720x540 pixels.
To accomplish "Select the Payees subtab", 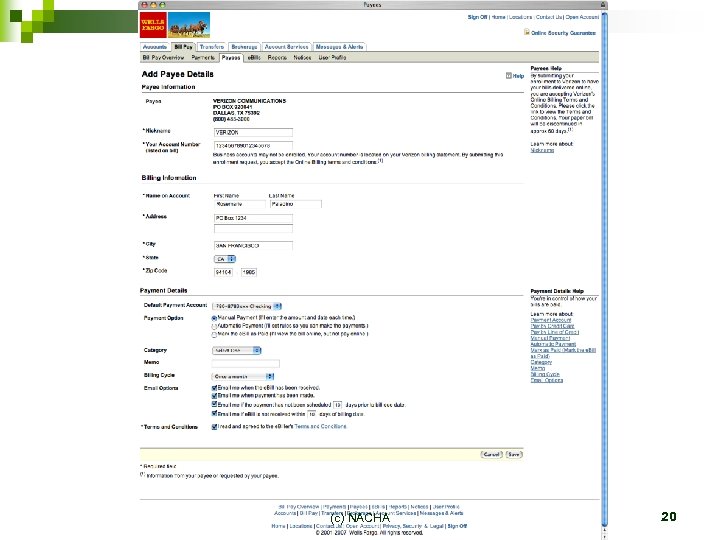I will 231,58.
